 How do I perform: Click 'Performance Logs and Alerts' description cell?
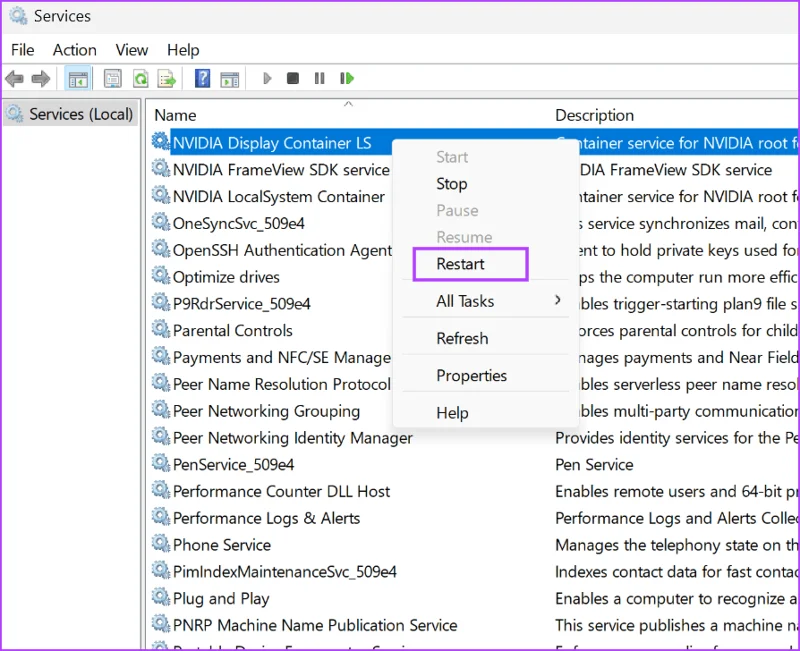676,518
